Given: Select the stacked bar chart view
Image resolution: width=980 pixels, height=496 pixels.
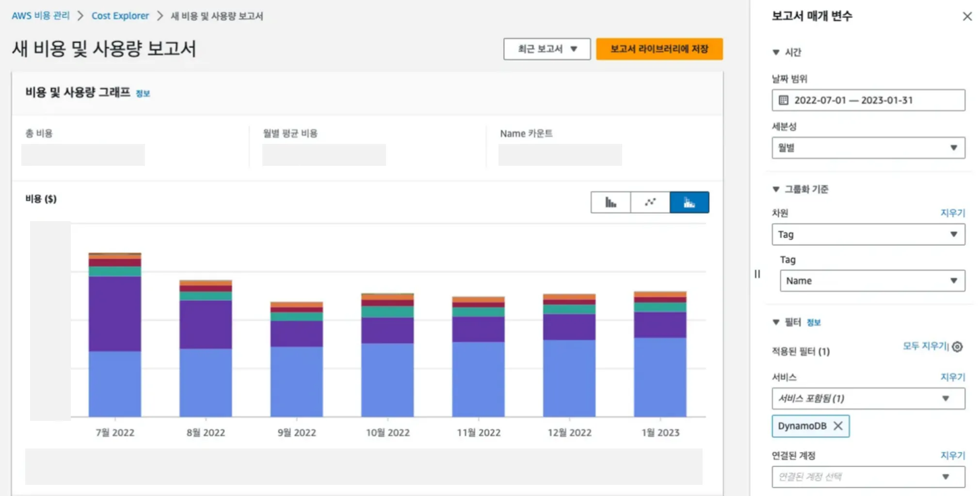Looking at the screenshot, I should coord(690,202).
